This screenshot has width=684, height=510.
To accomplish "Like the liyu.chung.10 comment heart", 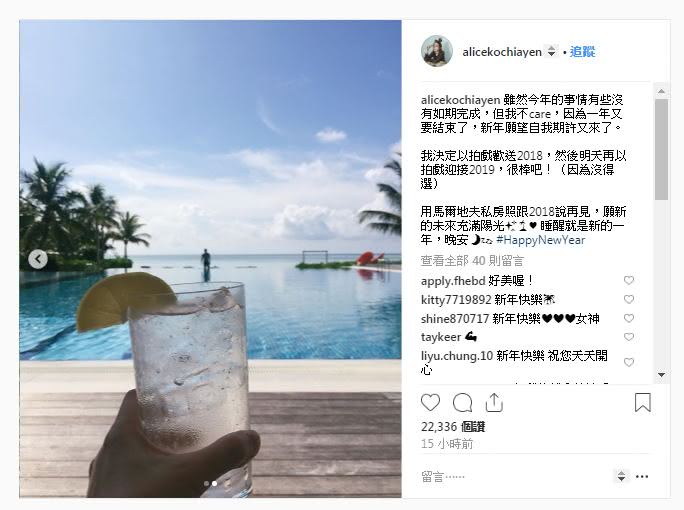I will coord(629,362).
